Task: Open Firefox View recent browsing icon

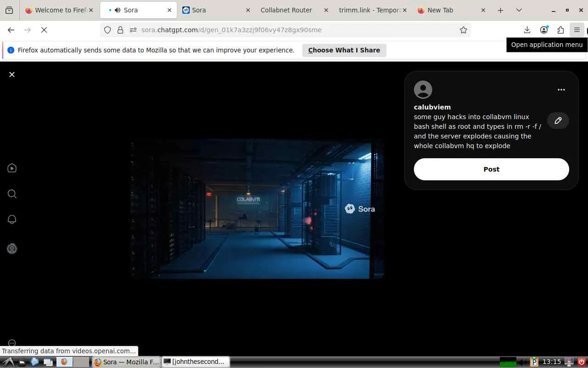Action: (9, 10)
